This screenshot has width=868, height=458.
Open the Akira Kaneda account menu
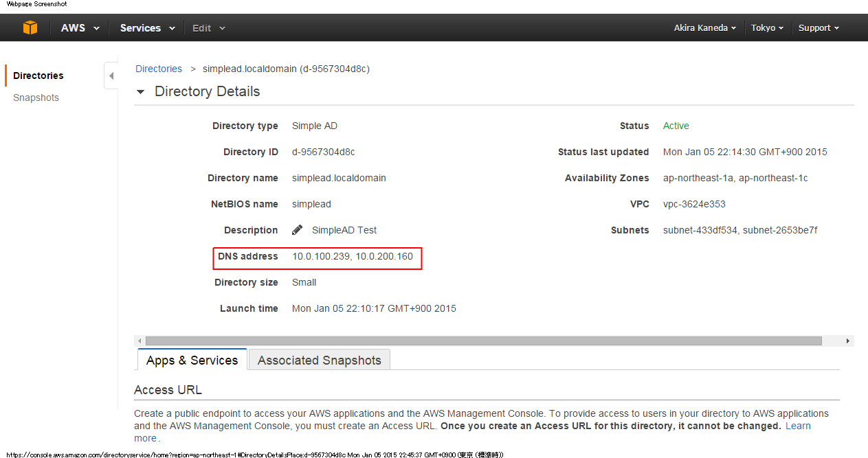click(704, 28)
